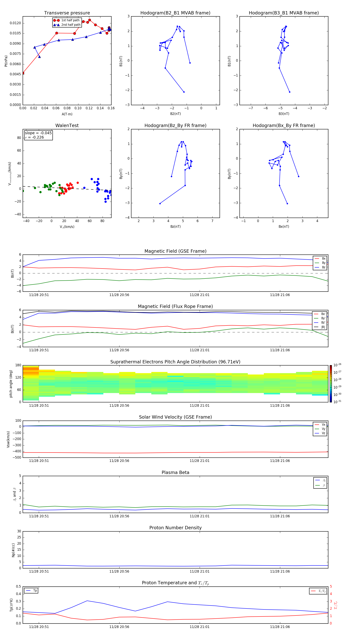Click 'Hodogram(B2_B1 MVAB frame)' title
Viewport: 351px width, 644px height.
[175, 13]
